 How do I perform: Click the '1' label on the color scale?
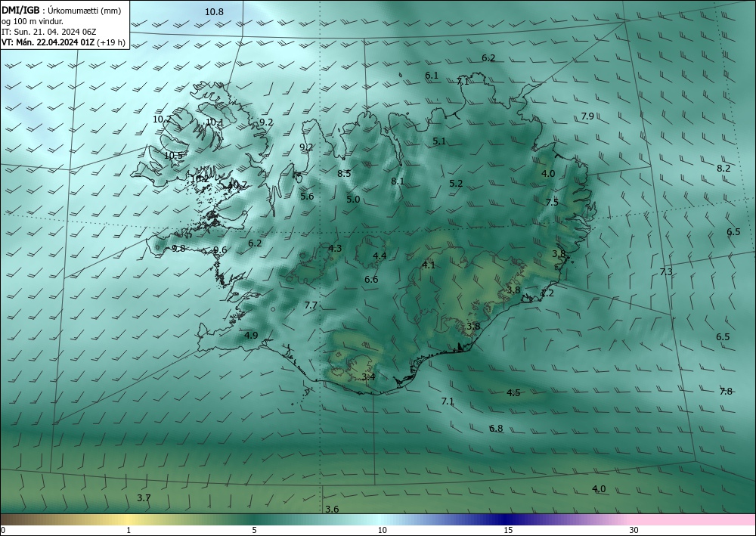coord(129,530)
